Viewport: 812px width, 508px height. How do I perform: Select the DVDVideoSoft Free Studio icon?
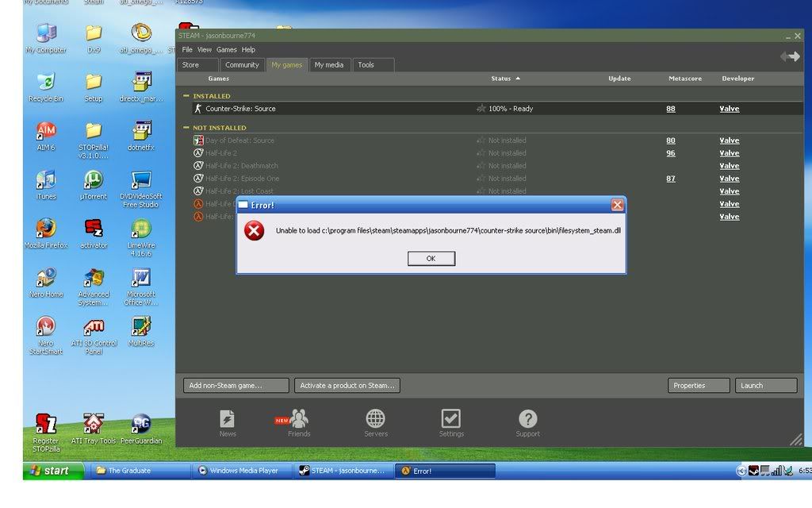pos(141,189)
